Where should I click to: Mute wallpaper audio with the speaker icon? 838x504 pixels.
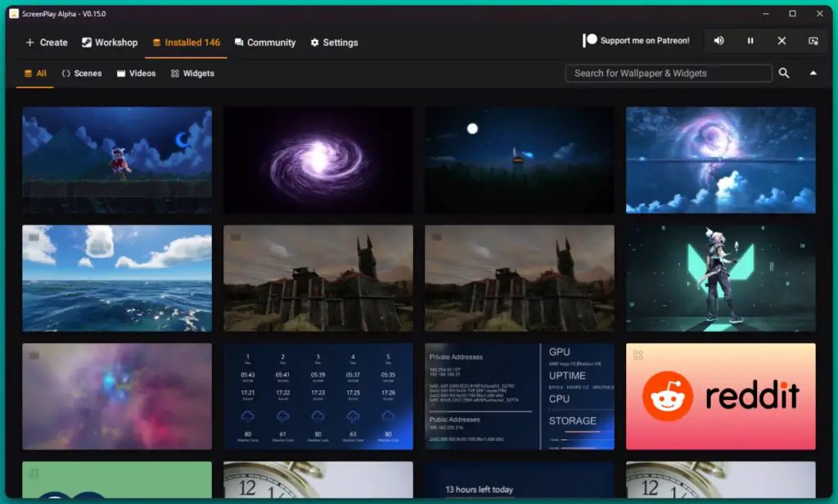point(719,41)
